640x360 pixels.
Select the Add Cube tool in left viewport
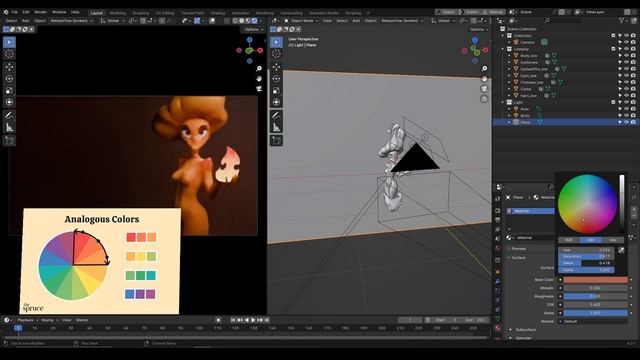click(x=9, y=140)
